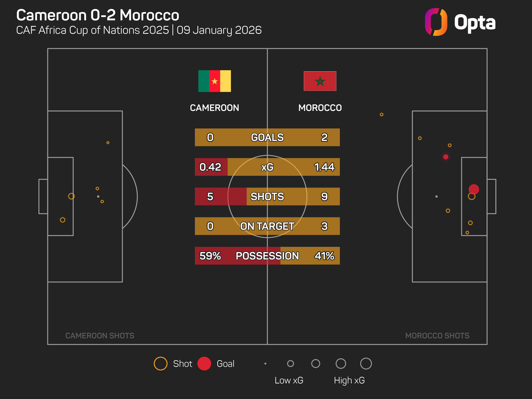This screenshot has width=532, height=399.
Task: Click Morocco's 1.44 xG value
Action: 324,167
